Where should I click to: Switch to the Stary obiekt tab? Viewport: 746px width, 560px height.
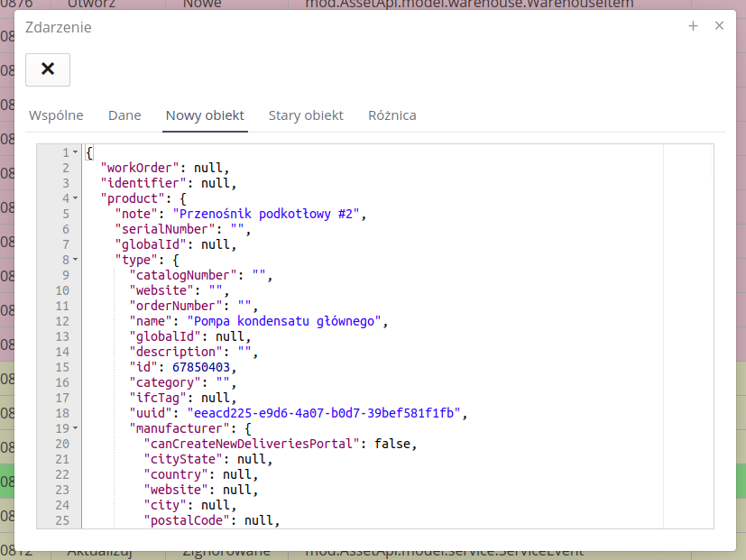coord(306,115)
